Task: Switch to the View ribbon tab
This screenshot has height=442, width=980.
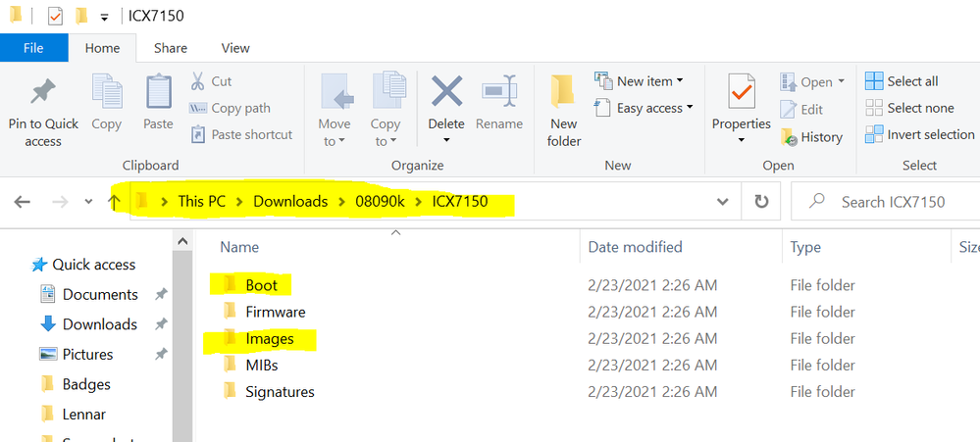Action: point(235,48)
